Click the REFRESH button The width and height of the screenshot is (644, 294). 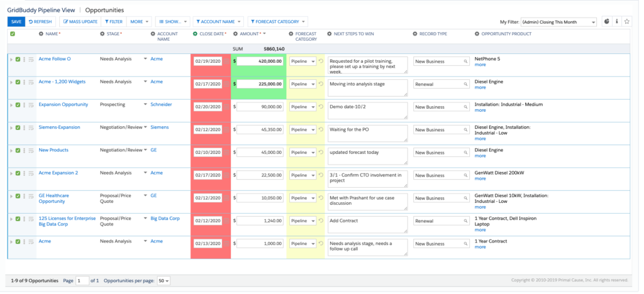[x=41, y=22]
